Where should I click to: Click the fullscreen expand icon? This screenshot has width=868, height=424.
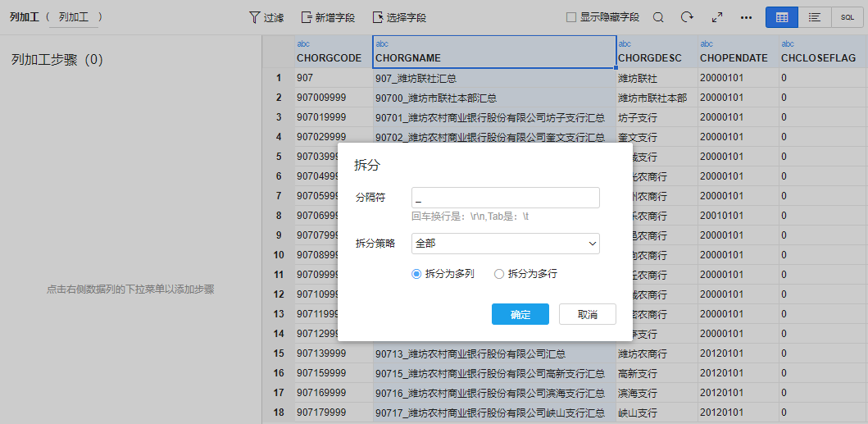716,17
